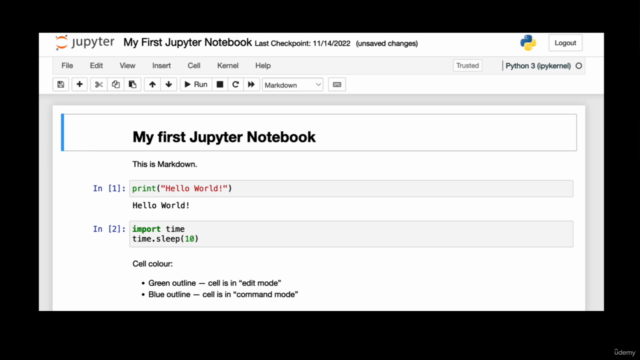640x360 pixels.
Task: Interrupt the kernel with stop icon
Action: tap(220, 84)
